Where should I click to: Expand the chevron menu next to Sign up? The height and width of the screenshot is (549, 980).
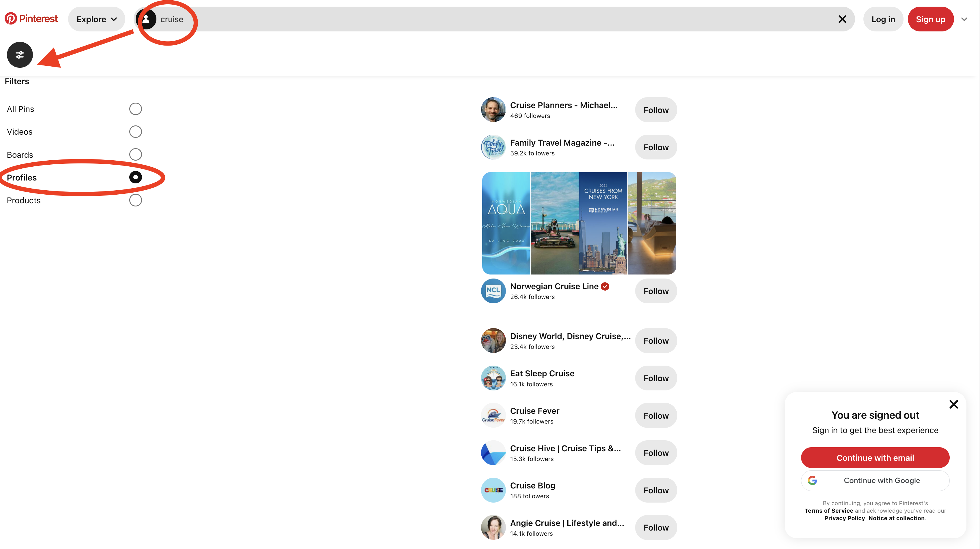[964, 19]
